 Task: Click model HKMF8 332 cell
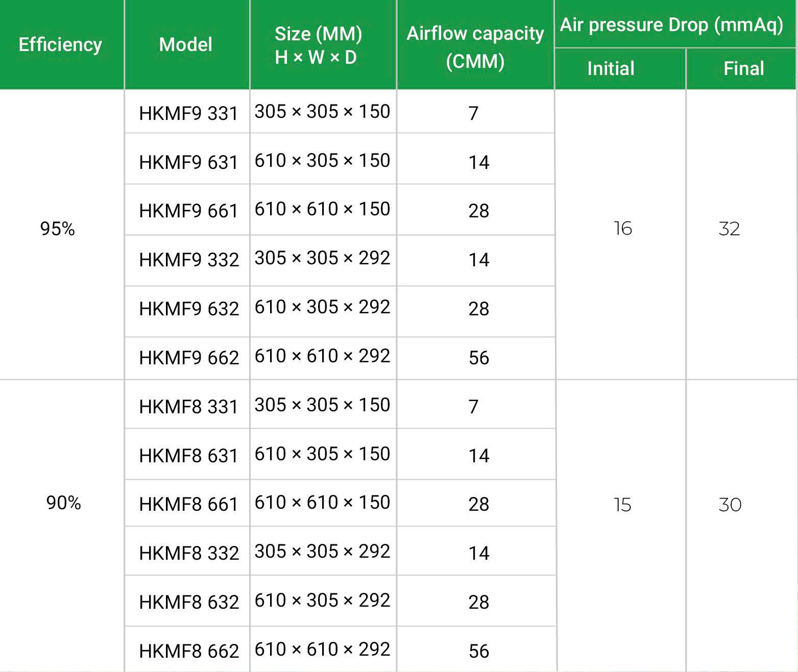[189, 553]
